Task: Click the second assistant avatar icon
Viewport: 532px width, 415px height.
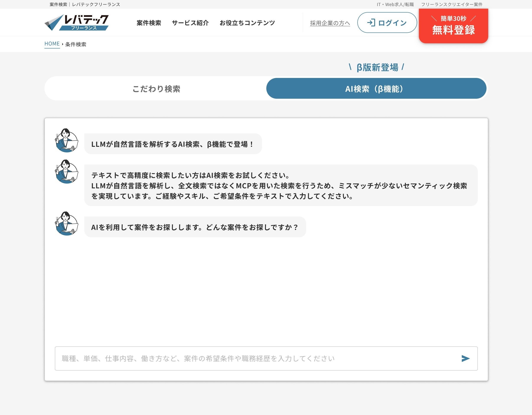Action: tap(67, 172)
